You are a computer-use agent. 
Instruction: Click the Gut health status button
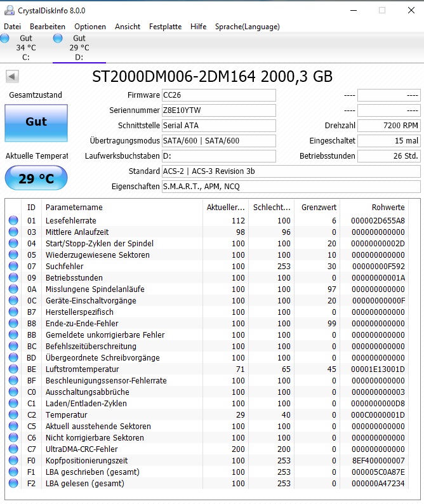pos(36,123)
